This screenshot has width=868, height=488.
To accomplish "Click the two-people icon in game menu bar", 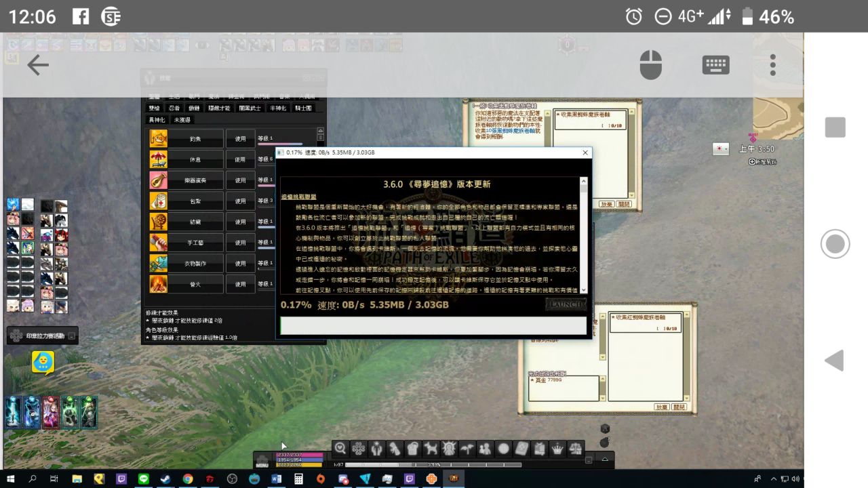I will pos(485,448).
